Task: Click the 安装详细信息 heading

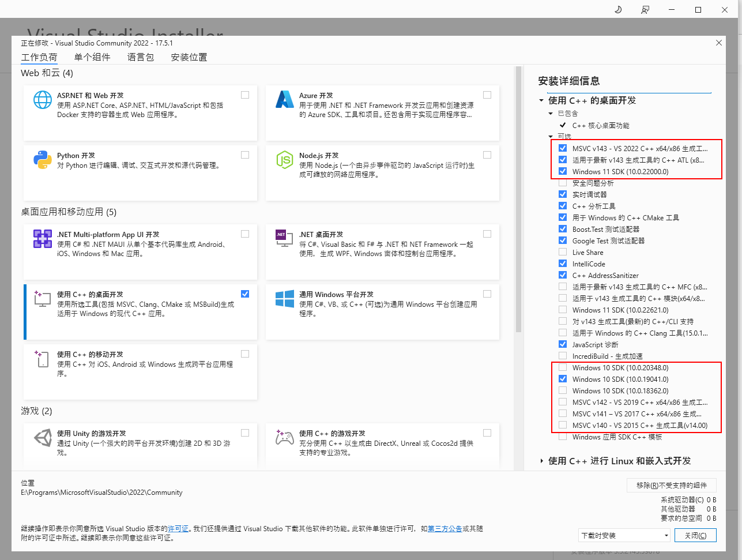Action: [x=568, y=81]
